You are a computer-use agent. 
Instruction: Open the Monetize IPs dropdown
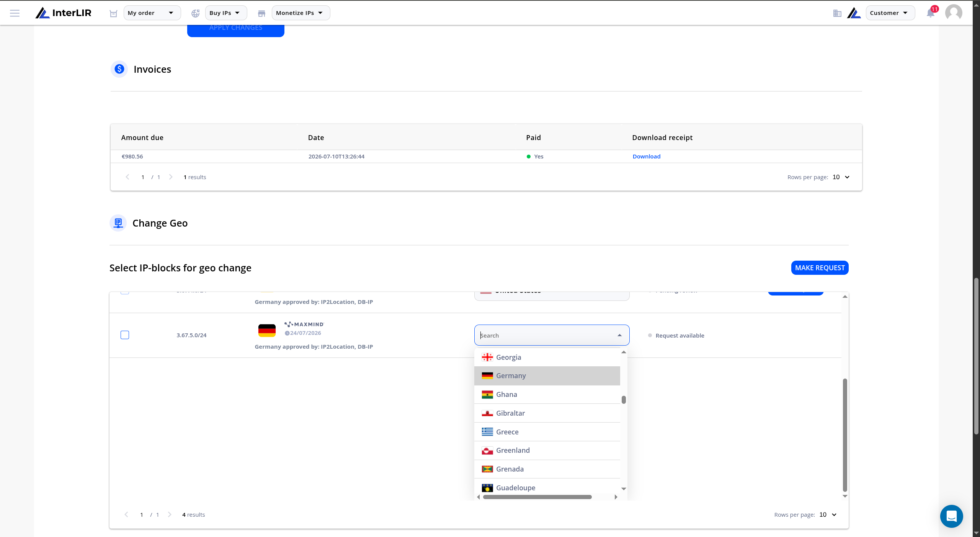301,13
